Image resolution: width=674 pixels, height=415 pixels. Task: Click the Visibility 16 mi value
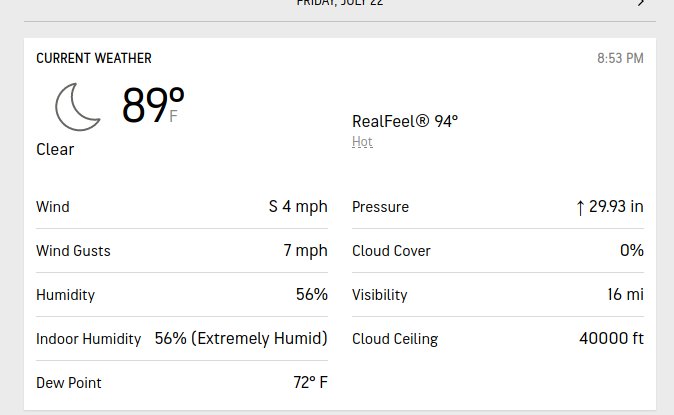(x=625, y=295)
